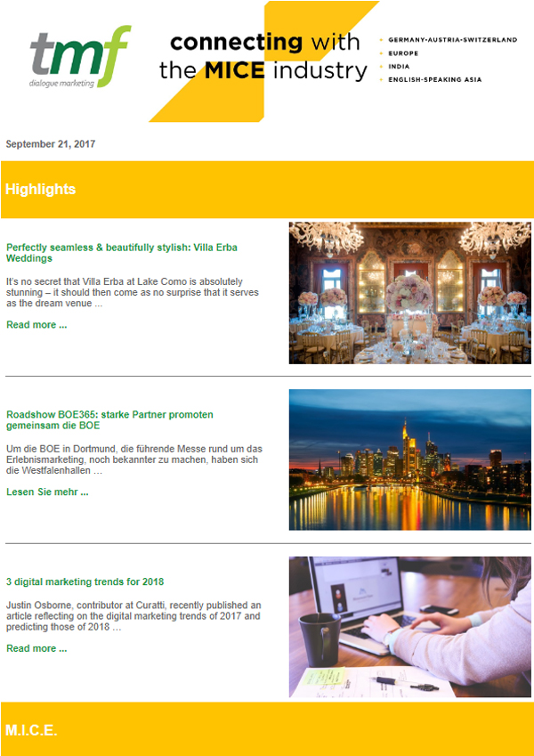Click the September 21, 2017 date text
The width and height of the screenshot is (534, 756).
(x=51, y=143)
